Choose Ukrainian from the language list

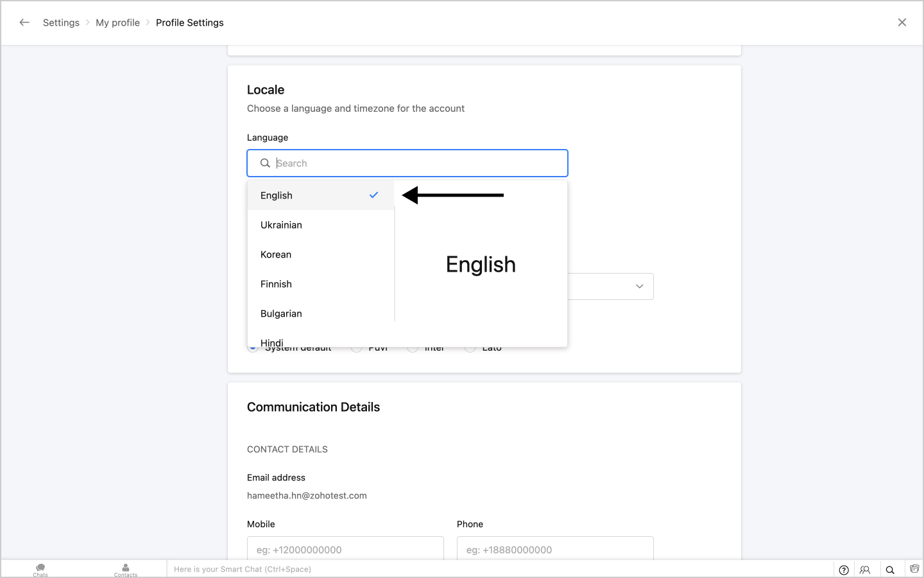pos(281,225)
